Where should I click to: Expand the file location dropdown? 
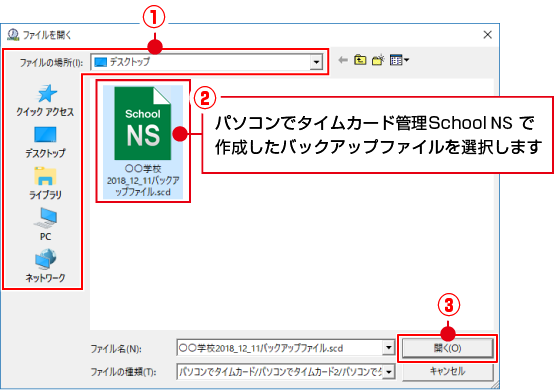(316, 63)
